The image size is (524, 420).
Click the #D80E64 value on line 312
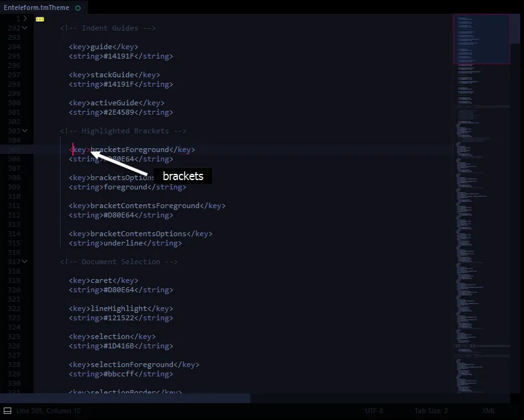click(x=119, y=215)
